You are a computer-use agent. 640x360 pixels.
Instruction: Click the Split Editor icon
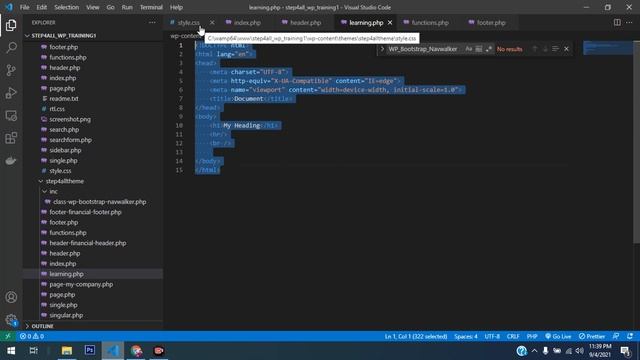point(617,22)
